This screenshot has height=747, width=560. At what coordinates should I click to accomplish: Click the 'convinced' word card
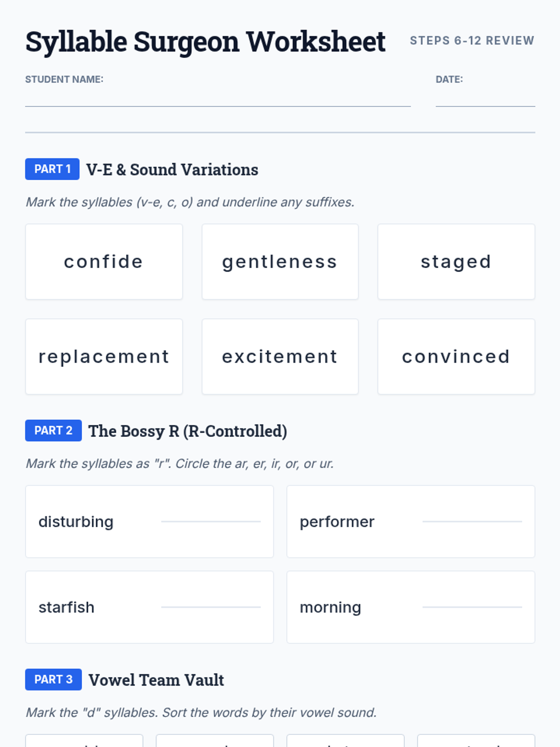(x=456, y=357)
